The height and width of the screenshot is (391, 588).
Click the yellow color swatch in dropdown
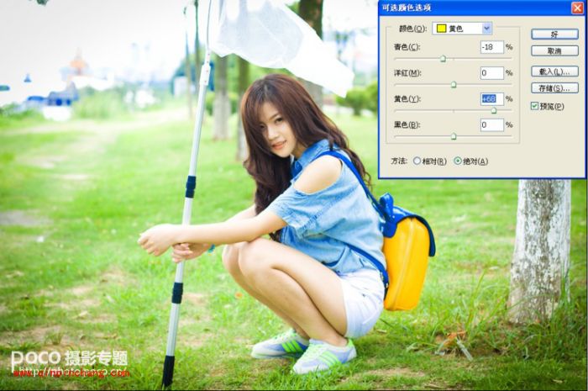click(441, 29)
